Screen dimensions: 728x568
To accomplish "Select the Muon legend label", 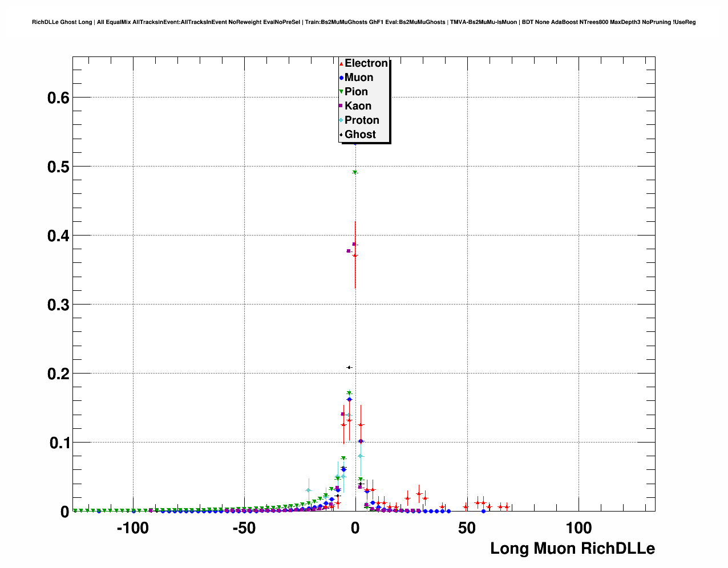I will [359, 78].
